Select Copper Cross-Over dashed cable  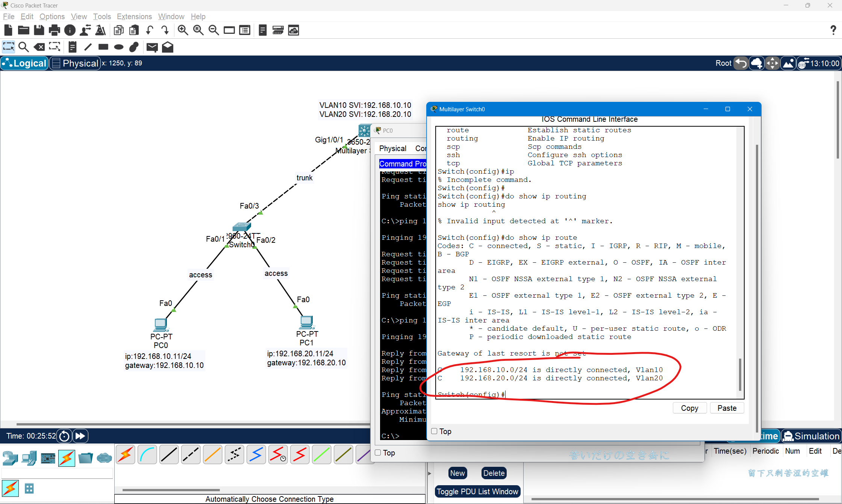[x=191, y=454]
